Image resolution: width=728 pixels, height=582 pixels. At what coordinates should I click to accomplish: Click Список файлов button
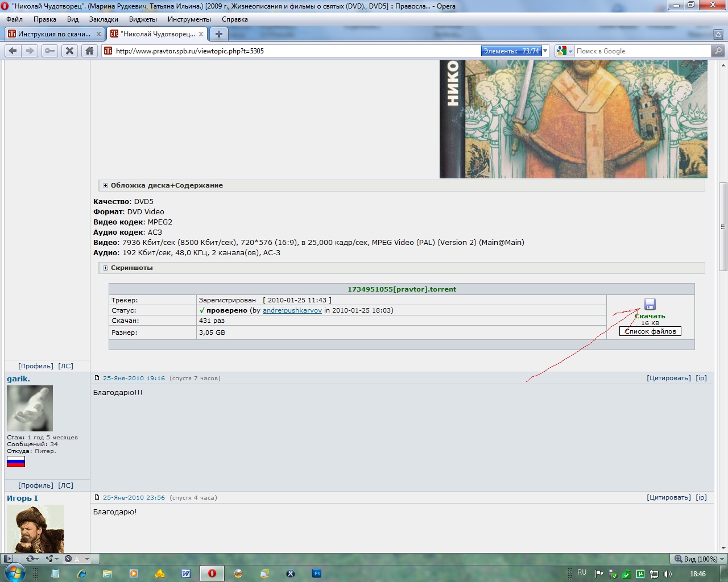pyautogui.click(x=650, y=331)
